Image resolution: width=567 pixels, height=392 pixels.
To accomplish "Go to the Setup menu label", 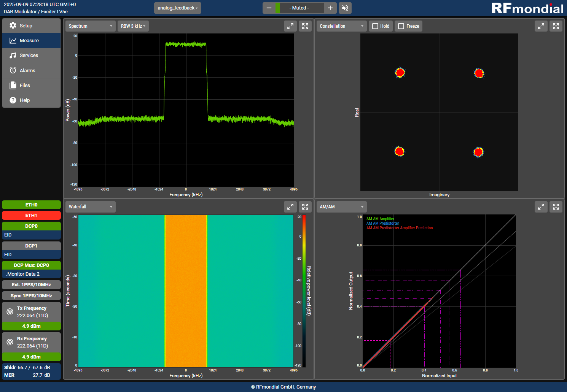I will [x=26, y=25].
